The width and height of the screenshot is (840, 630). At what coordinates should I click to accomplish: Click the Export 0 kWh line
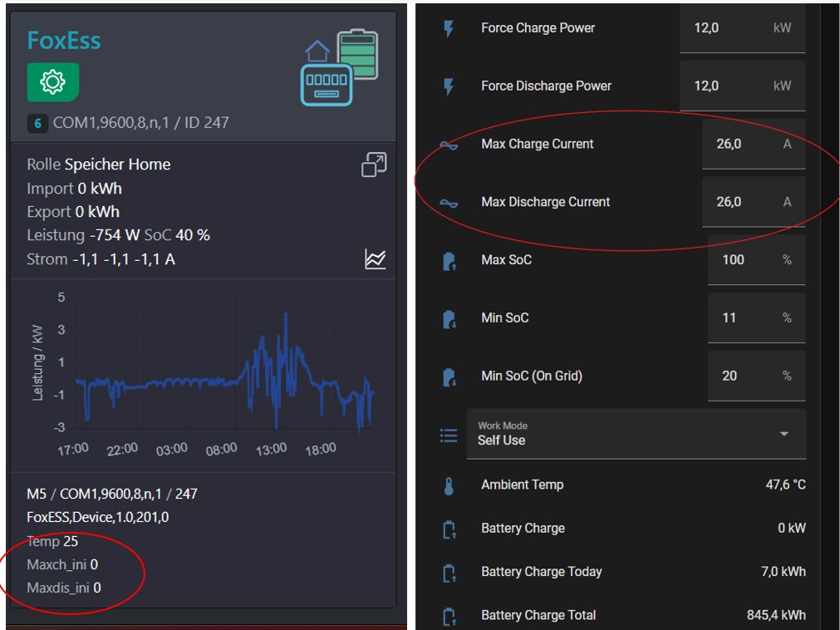(x=73, y=212)
